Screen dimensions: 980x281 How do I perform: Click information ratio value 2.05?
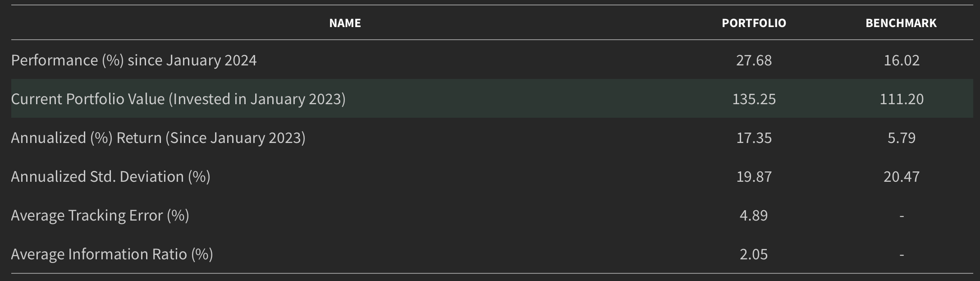click(x=754, y=254)
